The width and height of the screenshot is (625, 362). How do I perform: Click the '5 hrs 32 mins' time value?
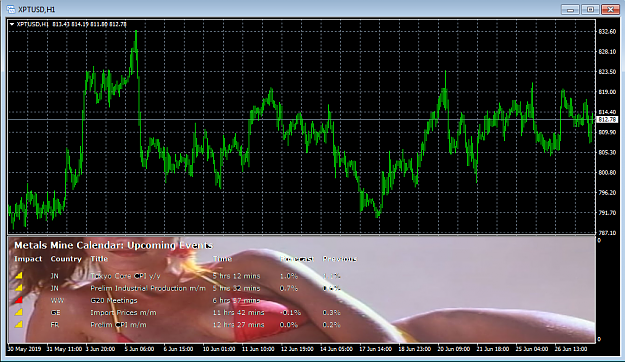(x=236, y=288)
